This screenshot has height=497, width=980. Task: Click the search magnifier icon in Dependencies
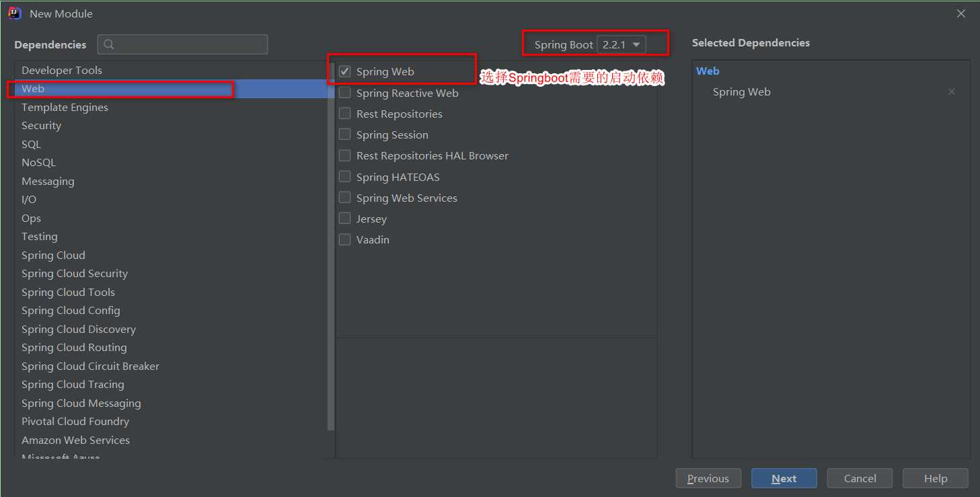110,45
